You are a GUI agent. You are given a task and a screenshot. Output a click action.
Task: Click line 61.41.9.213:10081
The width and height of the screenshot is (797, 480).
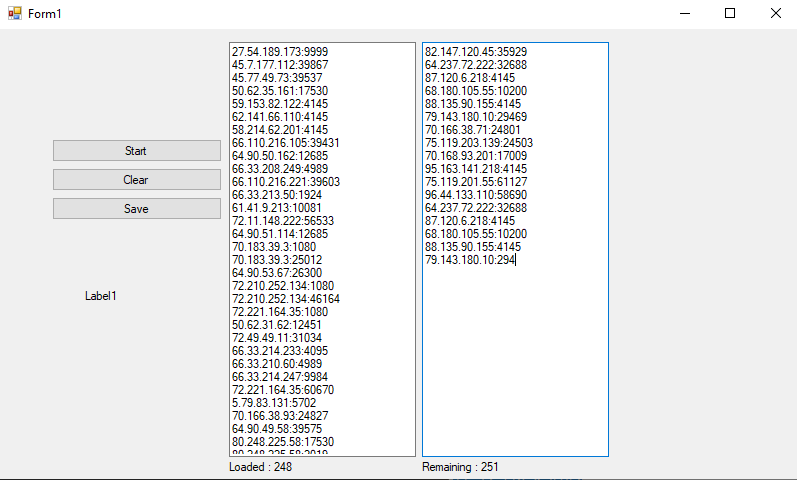[x=277, y=208]
